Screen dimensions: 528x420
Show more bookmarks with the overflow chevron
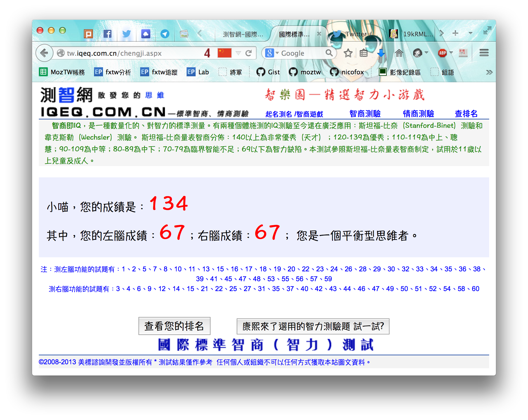[x=489, y=72]
